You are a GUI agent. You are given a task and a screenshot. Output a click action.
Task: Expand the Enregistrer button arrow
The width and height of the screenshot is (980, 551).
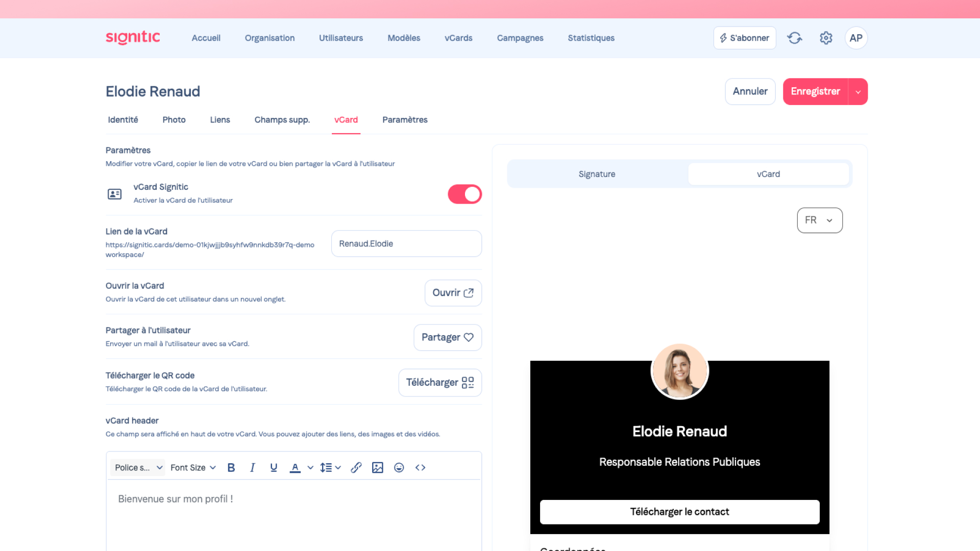pyautogui.click(x=858, y=92)
